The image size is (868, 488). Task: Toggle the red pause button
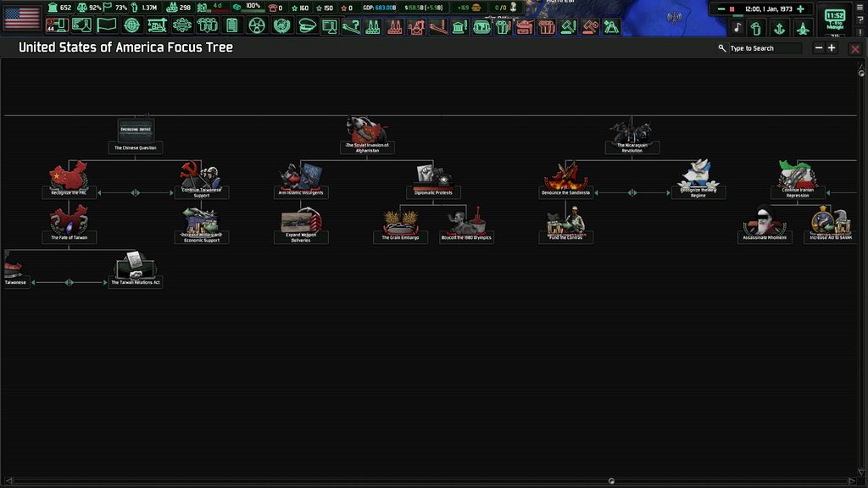(732, 8)
